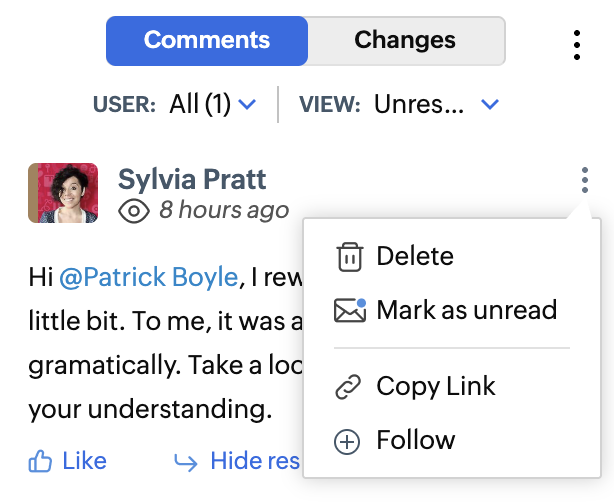Select Copy Link from the menu
This screenshot has width=614, height=502.
(x=435, y=386)
